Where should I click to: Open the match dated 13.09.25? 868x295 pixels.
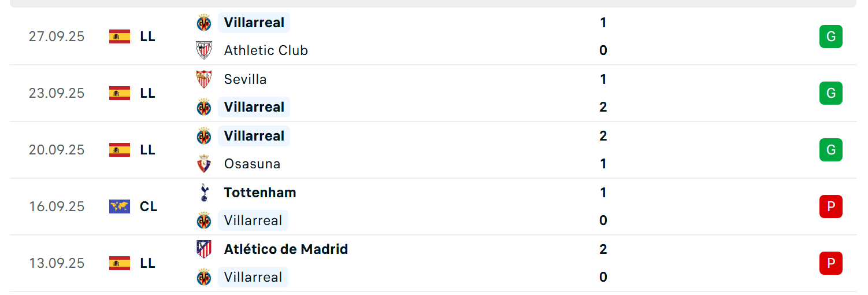click(433, 263)
